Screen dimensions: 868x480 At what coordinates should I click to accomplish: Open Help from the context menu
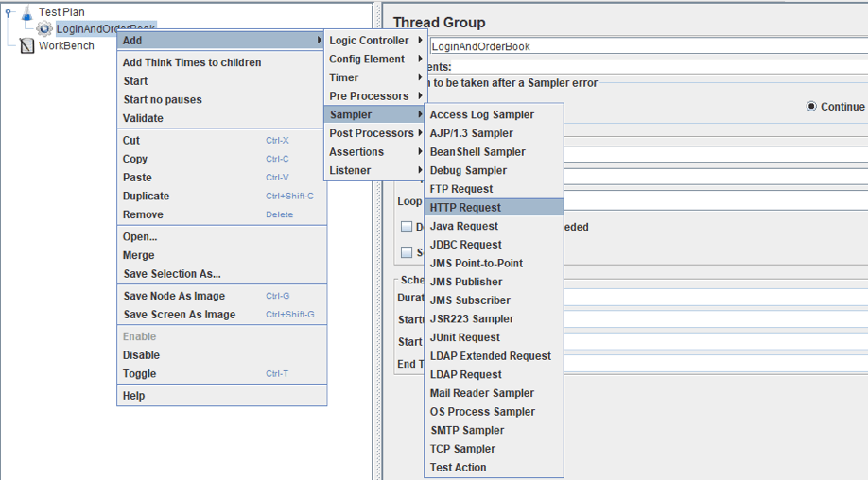tap(221, 396)
